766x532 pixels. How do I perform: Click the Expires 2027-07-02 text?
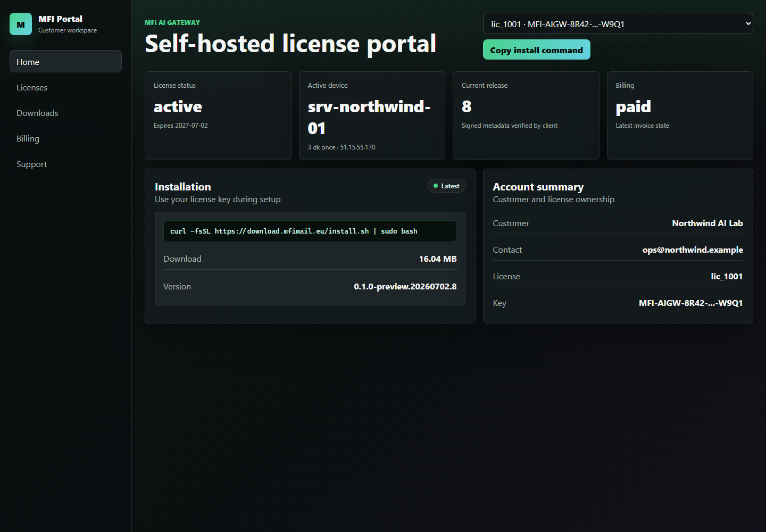(181, 126)
